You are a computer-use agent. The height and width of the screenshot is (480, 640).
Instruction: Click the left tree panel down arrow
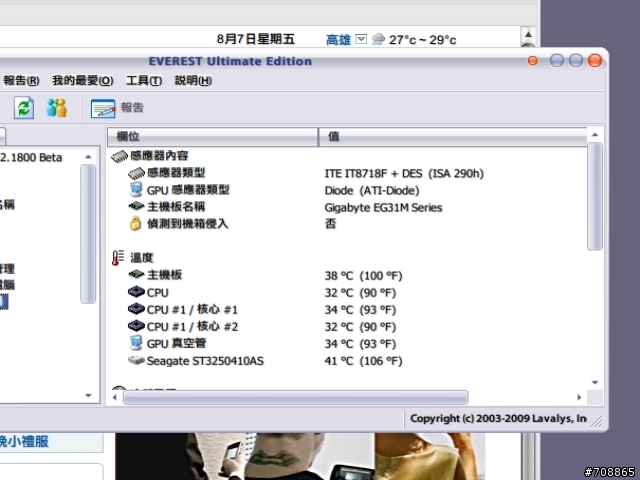88,395
